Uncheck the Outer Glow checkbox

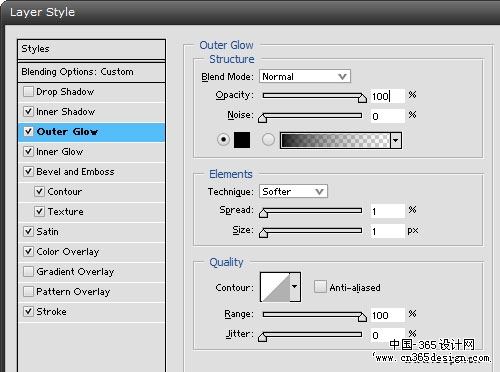point(28,131)
